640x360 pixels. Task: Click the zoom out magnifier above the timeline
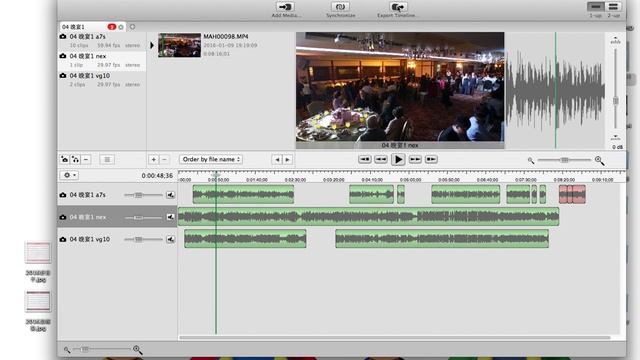point(531,160)
